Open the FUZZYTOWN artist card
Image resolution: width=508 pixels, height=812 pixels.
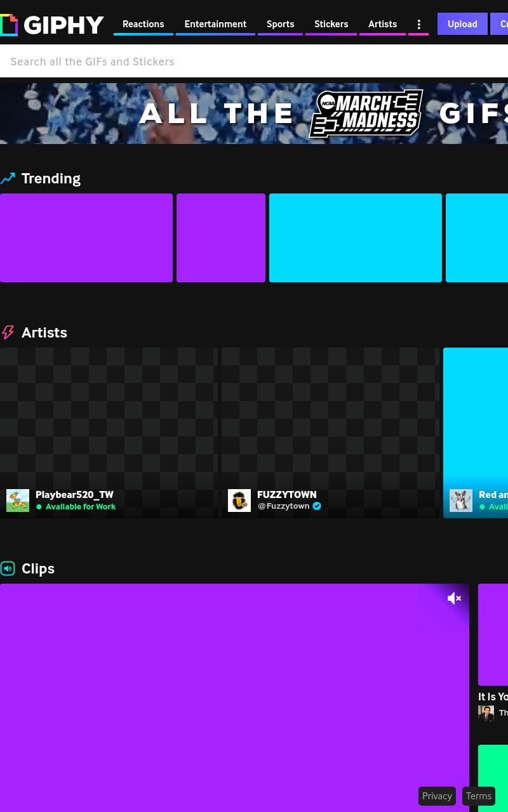click(x=330, y=433)
